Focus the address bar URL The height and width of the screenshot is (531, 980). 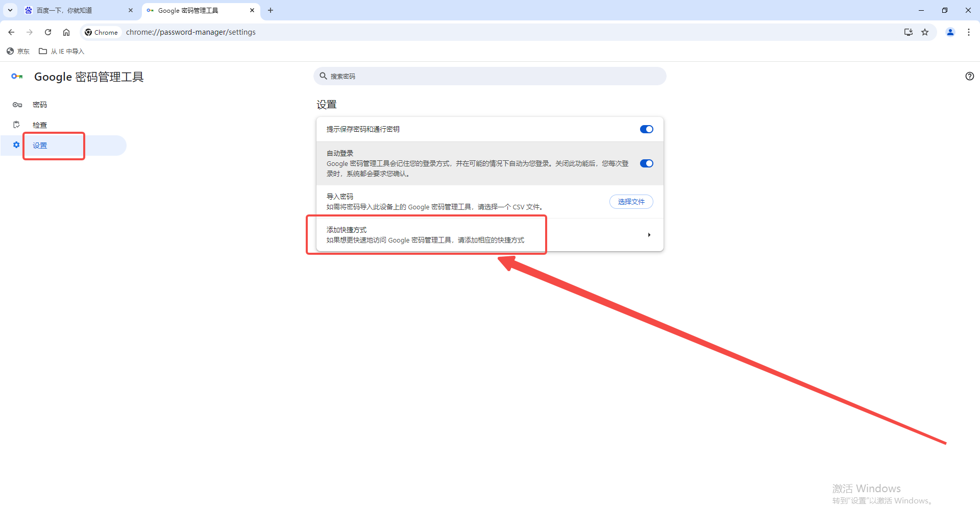[191, 32]
